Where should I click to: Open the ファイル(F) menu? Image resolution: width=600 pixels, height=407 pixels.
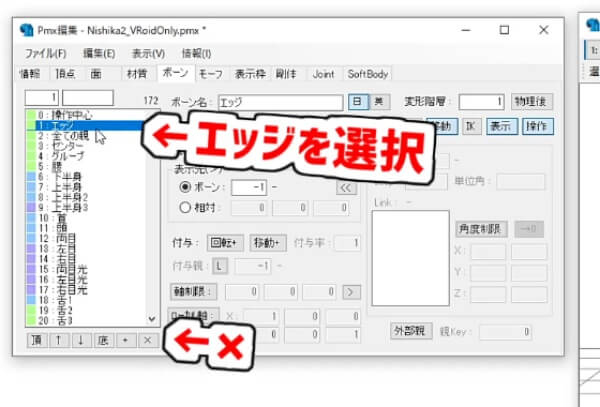[45, 52]
